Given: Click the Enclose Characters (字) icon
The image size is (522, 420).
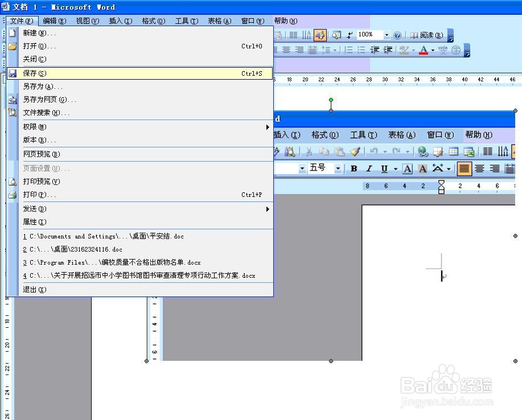Looking at the screenshot, I should pyautogui.click(x=456, y=50).
